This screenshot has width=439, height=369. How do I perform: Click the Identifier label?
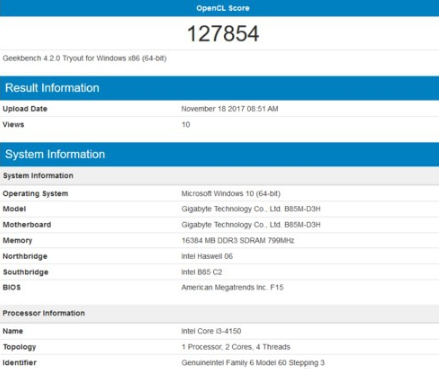coord(20,363)
